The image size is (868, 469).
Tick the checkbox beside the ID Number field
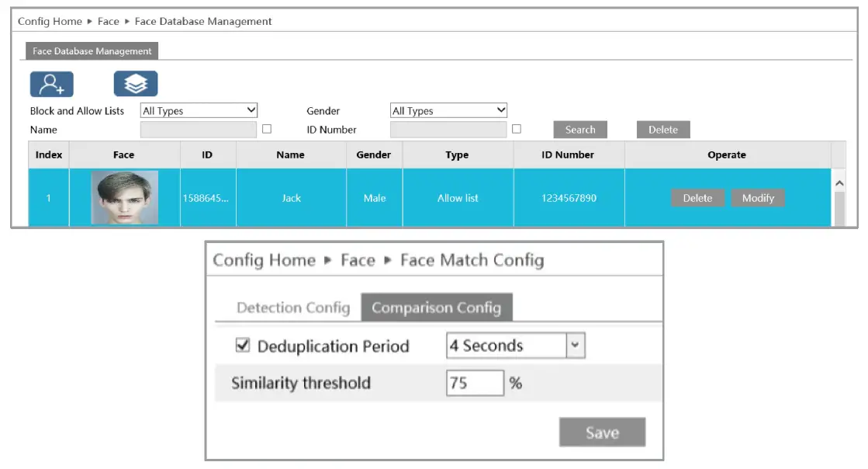point(517,129)
